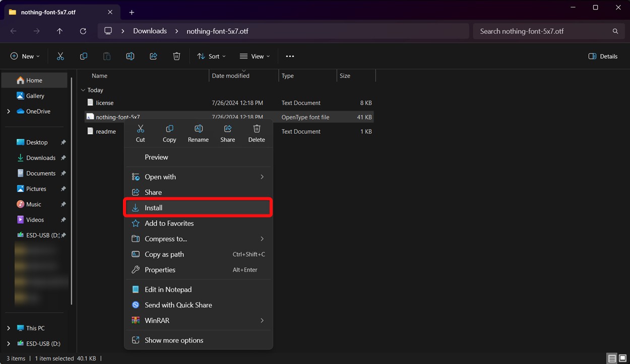Select Install from the context menu
The width and height of the screenshot is (630, 364).
click(154, 207)
